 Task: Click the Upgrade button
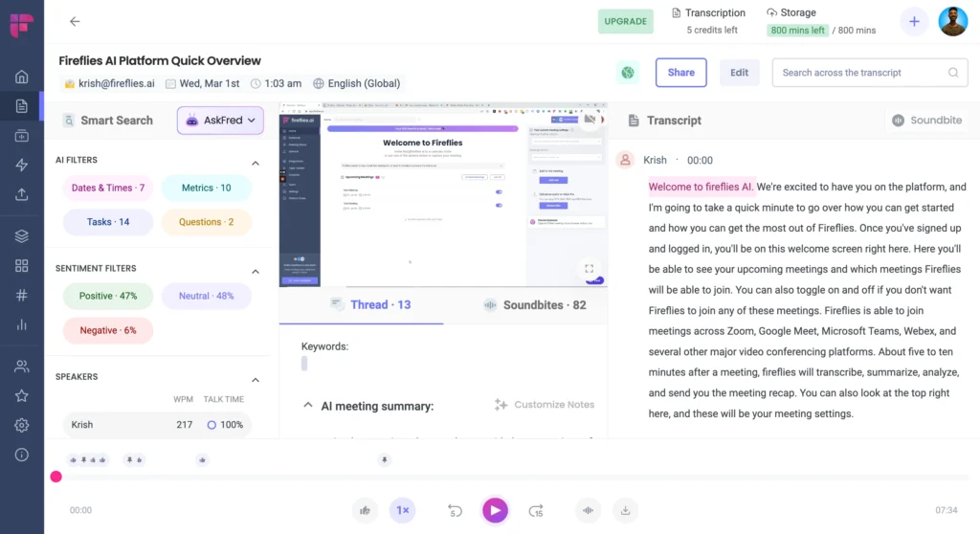tap(626, 21)
